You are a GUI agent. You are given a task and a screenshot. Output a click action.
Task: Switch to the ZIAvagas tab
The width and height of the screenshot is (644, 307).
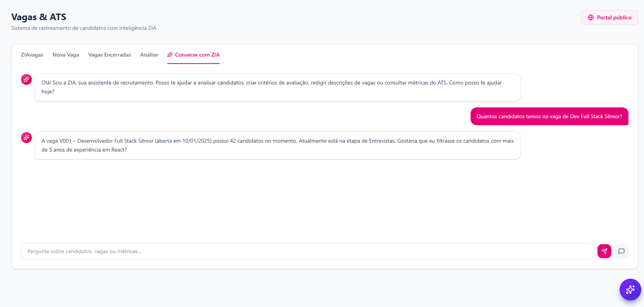point(32,55)
